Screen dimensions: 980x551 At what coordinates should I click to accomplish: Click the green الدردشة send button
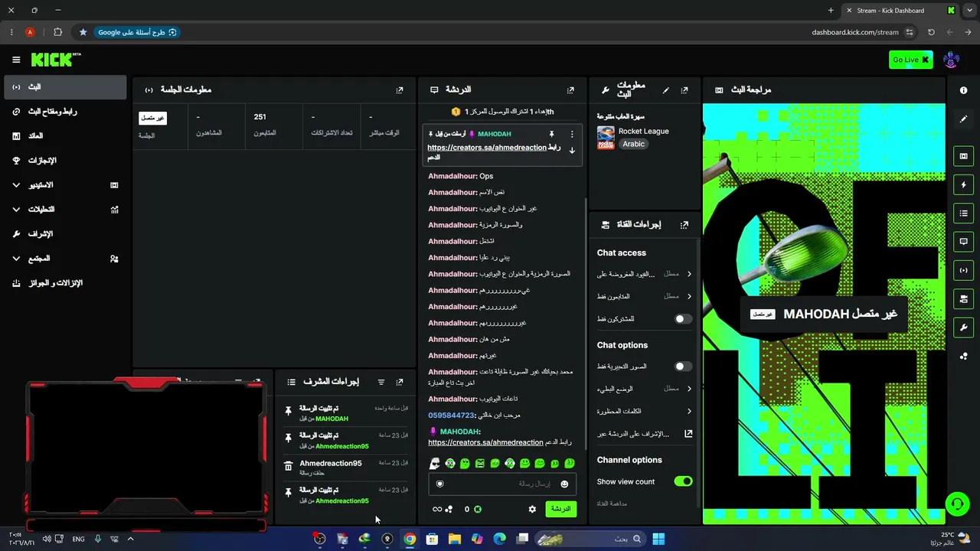pos(561,509)
